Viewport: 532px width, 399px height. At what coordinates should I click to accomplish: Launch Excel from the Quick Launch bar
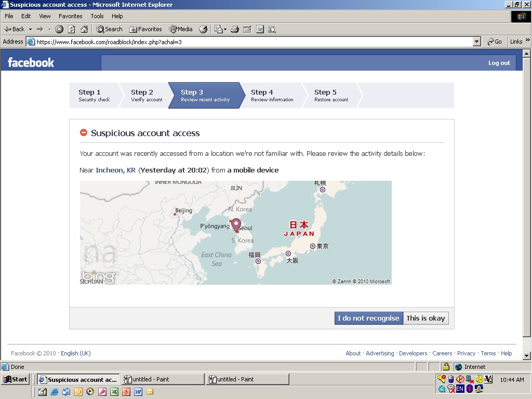point(114,392)
